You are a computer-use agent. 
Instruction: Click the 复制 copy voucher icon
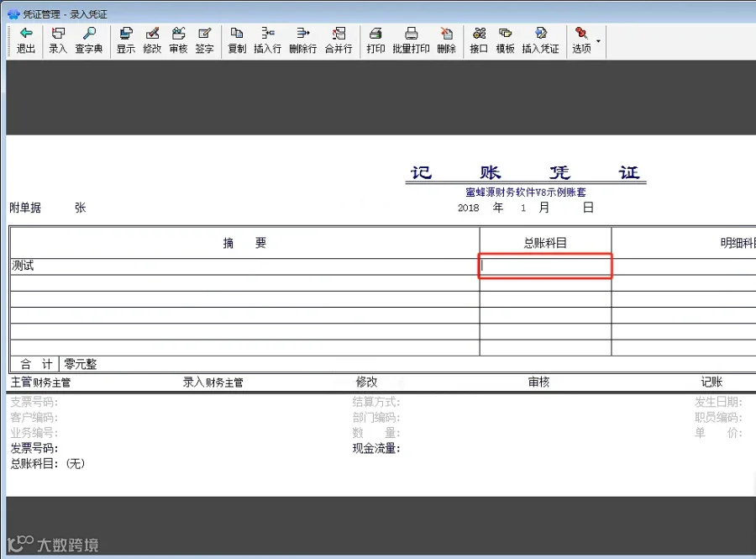[237, 40]
